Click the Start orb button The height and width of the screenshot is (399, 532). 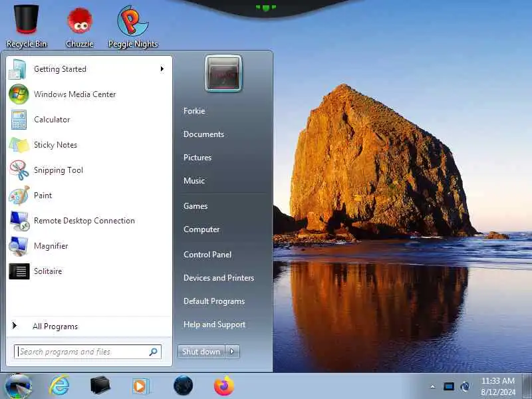coord(18,386)
